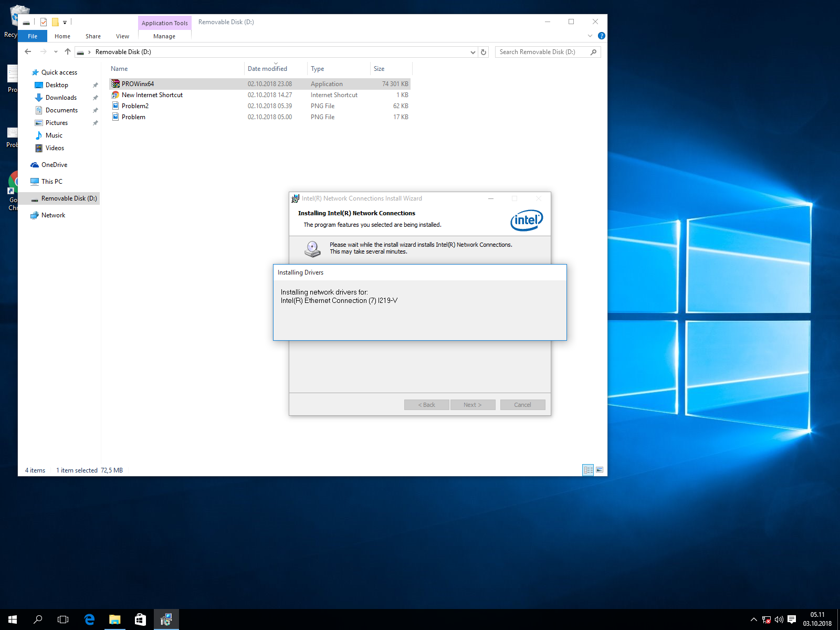Open the Share ribbon tab
840x630 pixels.
(93, 36)
